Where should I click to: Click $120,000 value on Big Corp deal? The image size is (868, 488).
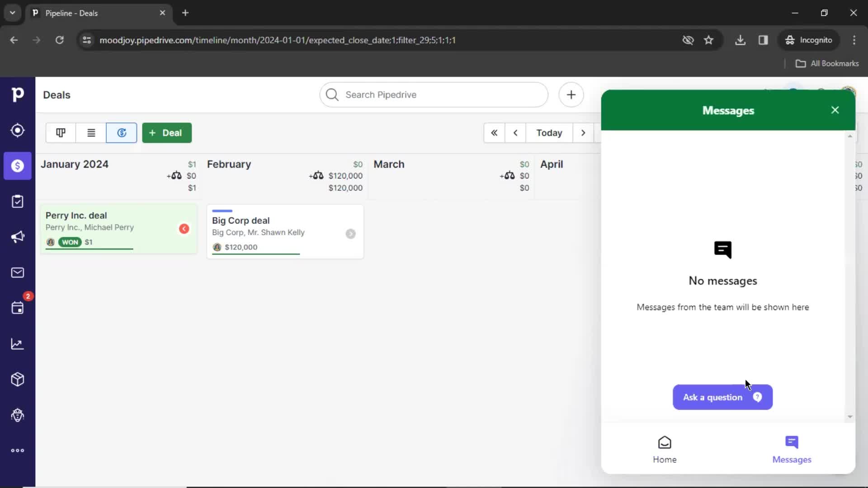click(241, 247)
